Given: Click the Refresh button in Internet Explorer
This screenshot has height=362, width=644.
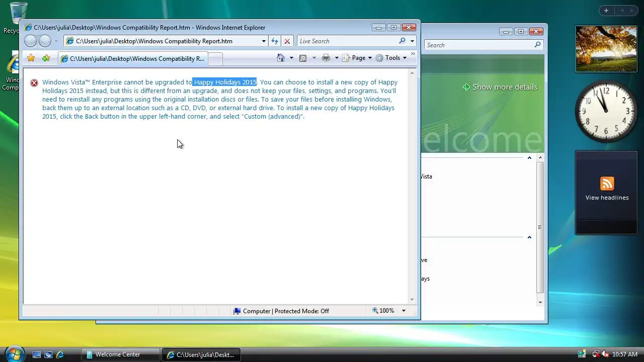Looking at the screenshot, I should (275, 41).
